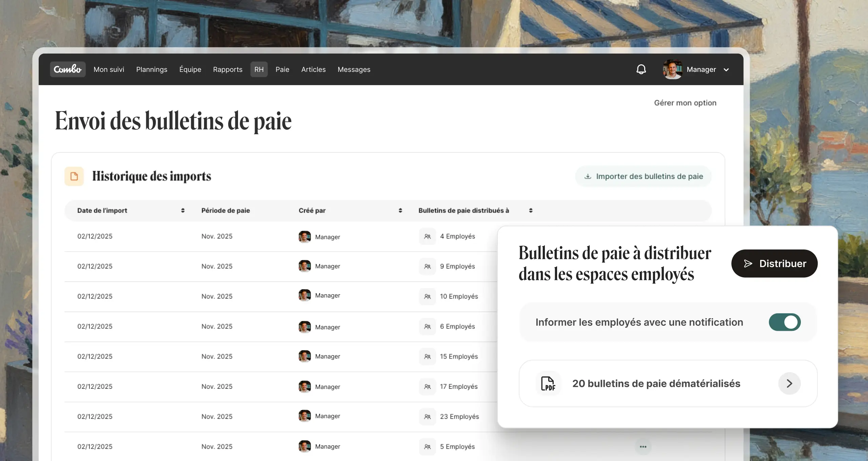Click the notification bell icon
The height and width of the screenshot is (461, 868).
pos(641,69)
